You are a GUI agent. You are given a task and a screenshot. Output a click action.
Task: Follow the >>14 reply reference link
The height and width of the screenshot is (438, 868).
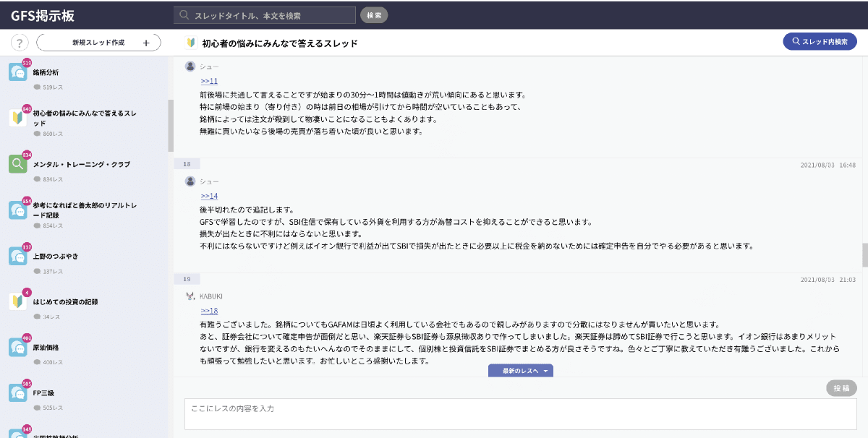[x=209, y=196]
